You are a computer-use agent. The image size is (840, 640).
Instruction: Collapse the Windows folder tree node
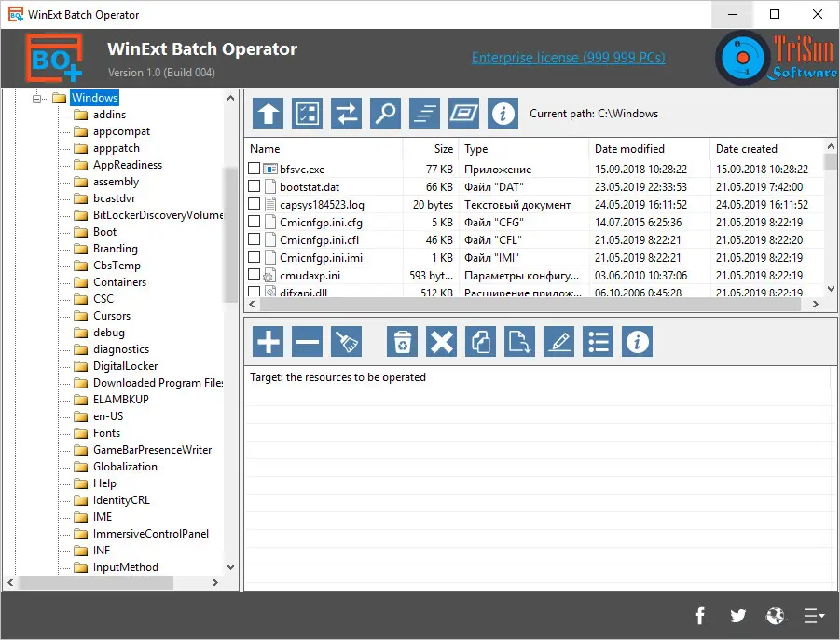pyautogui.click(x=36, y=99)
